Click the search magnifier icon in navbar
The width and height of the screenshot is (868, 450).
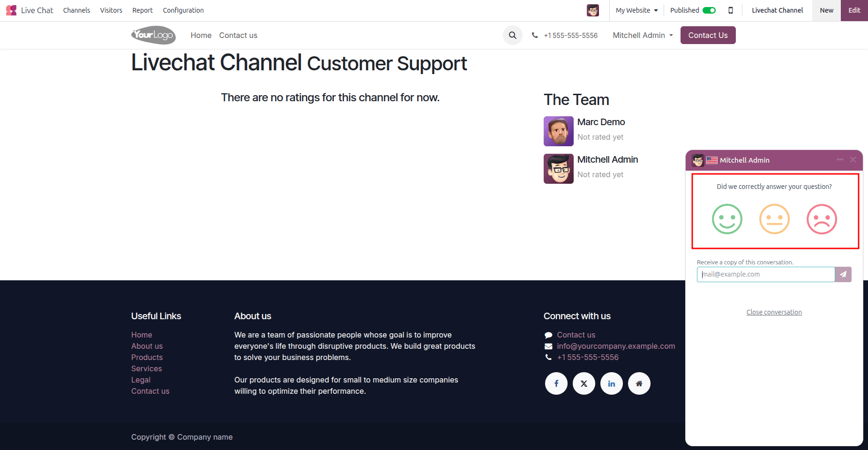(x=512, y=35)
